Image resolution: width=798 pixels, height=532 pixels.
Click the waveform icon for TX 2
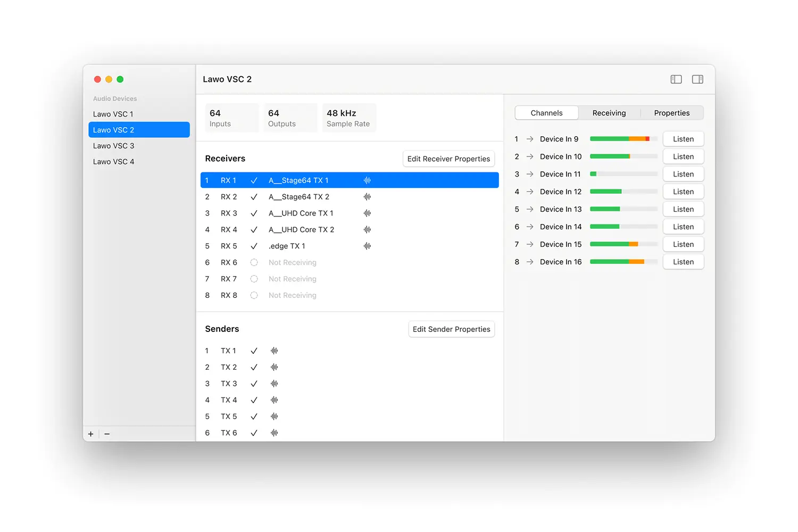click(275, 368)
